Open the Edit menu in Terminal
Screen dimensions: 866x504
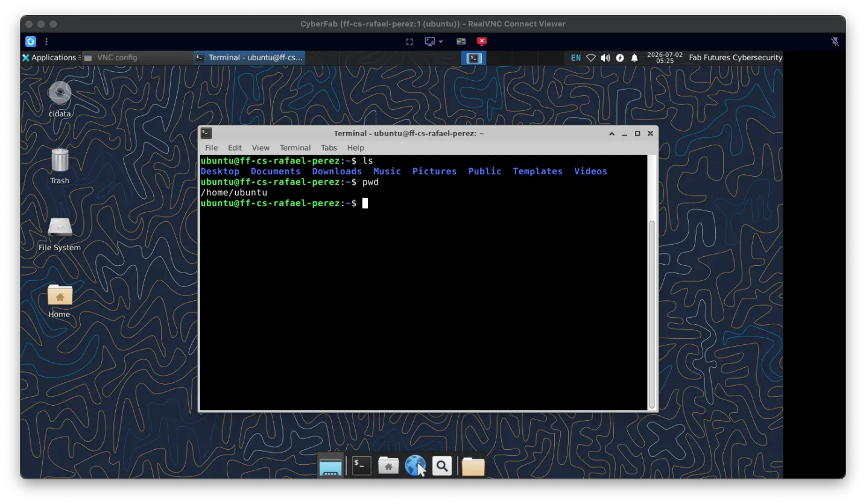click(x=235, y=148)
